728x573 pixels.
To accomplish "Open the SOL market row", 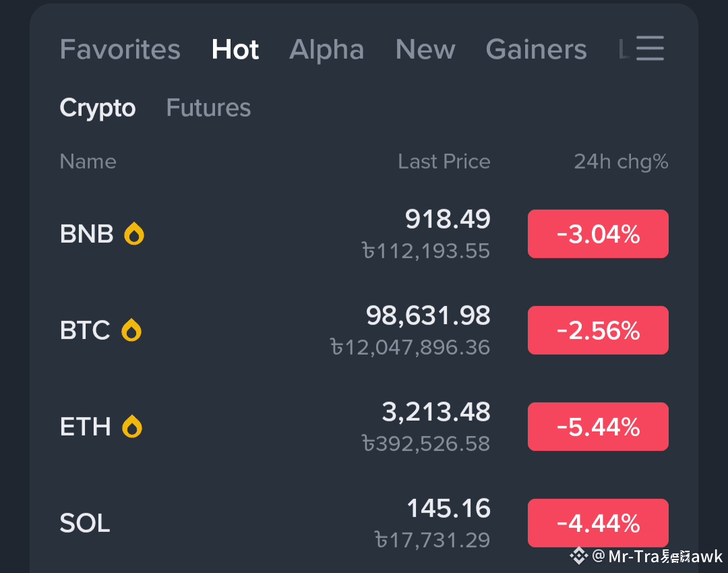I will (x=270, y=523).
